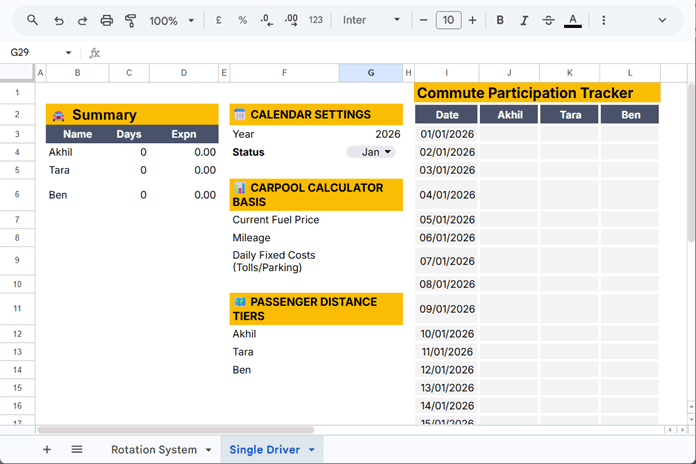The height and width of the screenshot is (464, 696).
Task: Activate the paint format tool
Action: tap(130, 20)
